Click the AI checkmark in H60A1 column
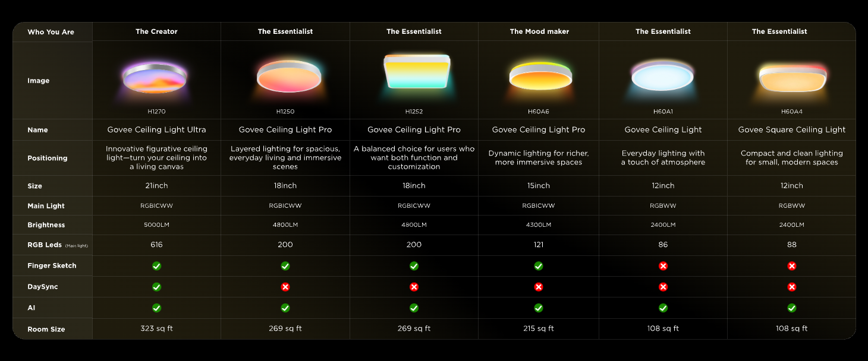 (663, 308)
